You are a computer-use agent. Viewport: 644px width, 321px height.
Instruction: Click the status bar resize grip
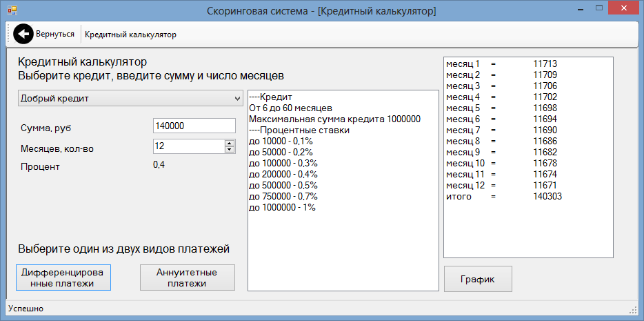pos(632,309)
